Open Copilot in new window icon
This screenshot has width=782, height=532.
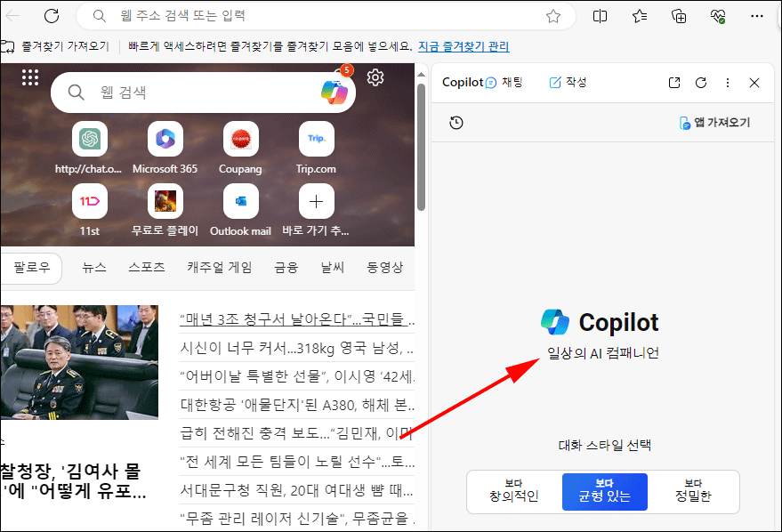pos(674,83)
